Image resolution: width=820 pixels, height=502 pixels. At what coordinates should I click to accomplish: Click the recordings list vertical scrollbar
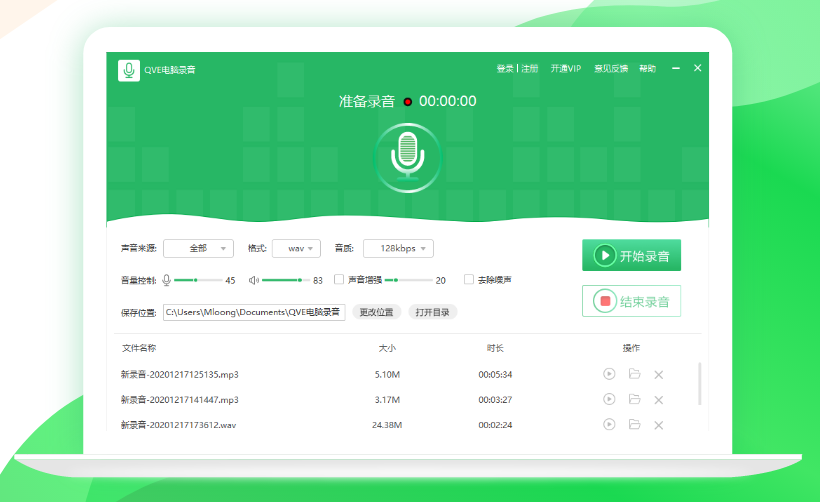pyautogui.click(x=699, y=384)
